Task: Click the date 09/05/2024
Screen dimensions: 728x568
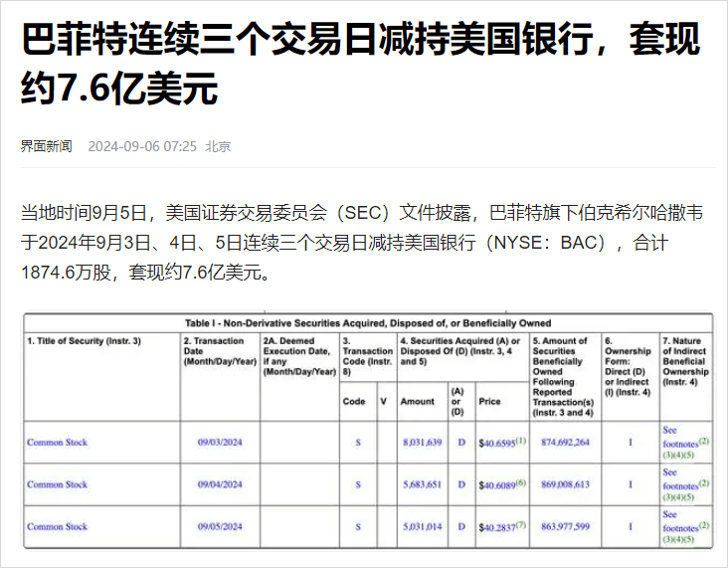Action: point(220,526)
